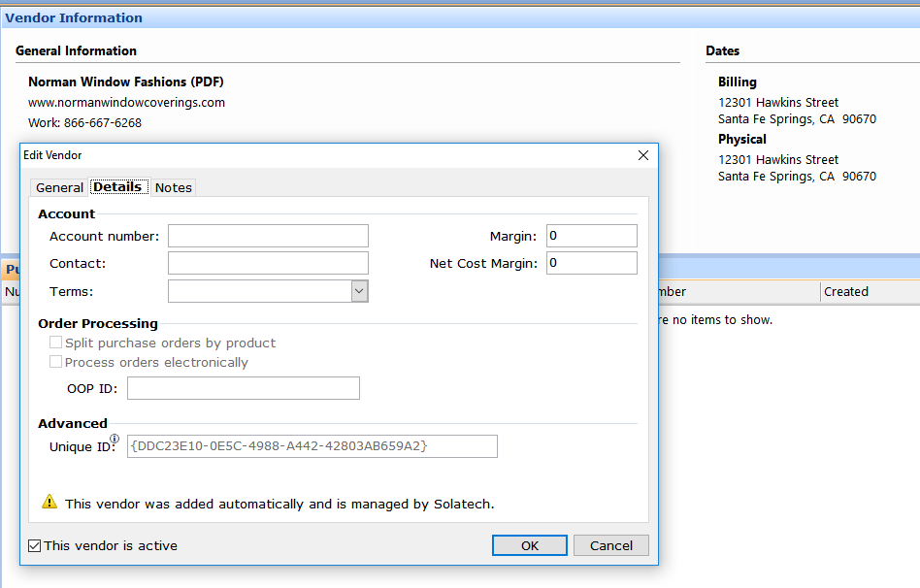Click the yellow warning icon
The height and width of the screenshot is (588, 920).
(x=49, y=502)
